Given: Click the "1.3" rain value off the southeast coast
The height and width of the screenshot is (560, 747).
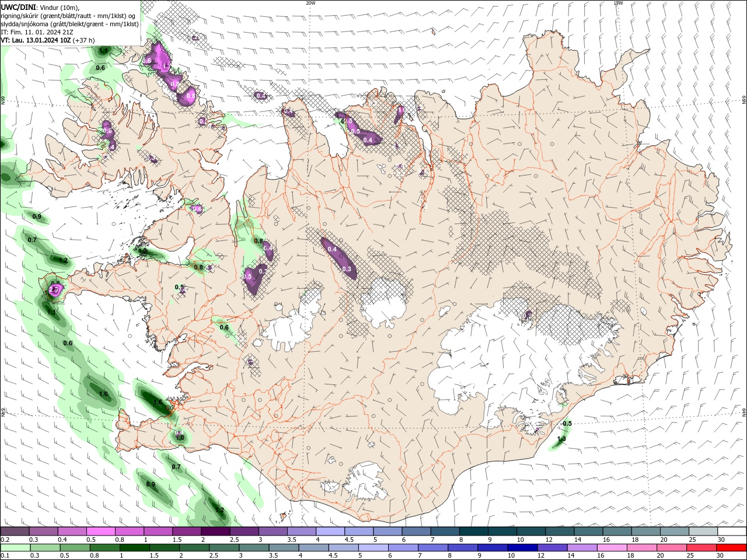Looking at the screenshot, I should coord(561,439).
